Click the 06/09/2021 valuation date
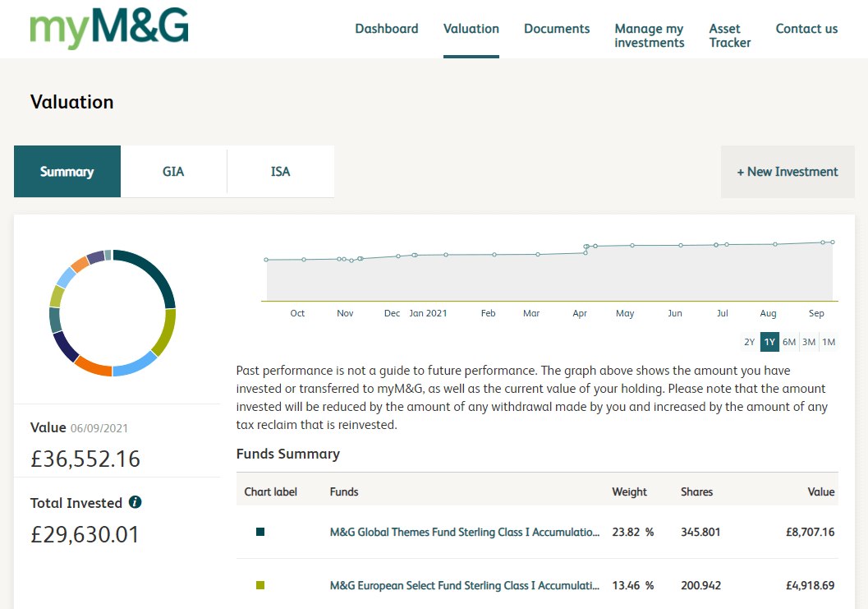The image size is (868, 609). (99, 428)
